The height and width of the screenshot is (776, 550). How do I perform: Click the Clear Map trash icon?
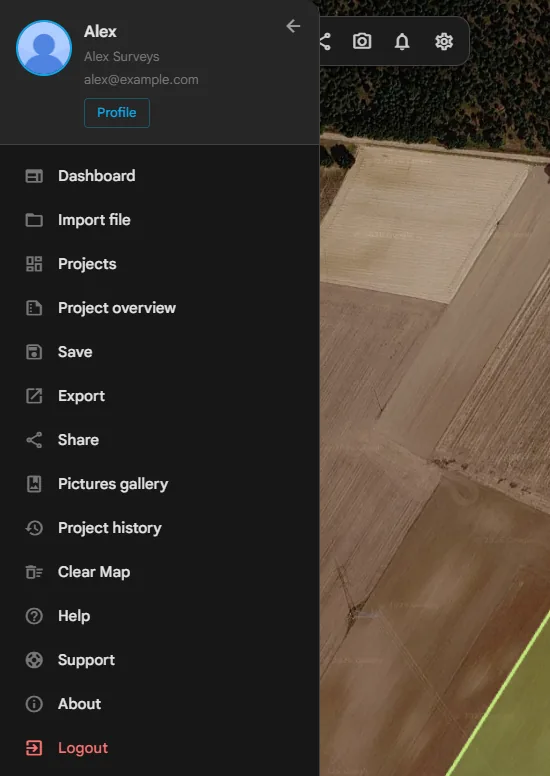pos(34,572)
